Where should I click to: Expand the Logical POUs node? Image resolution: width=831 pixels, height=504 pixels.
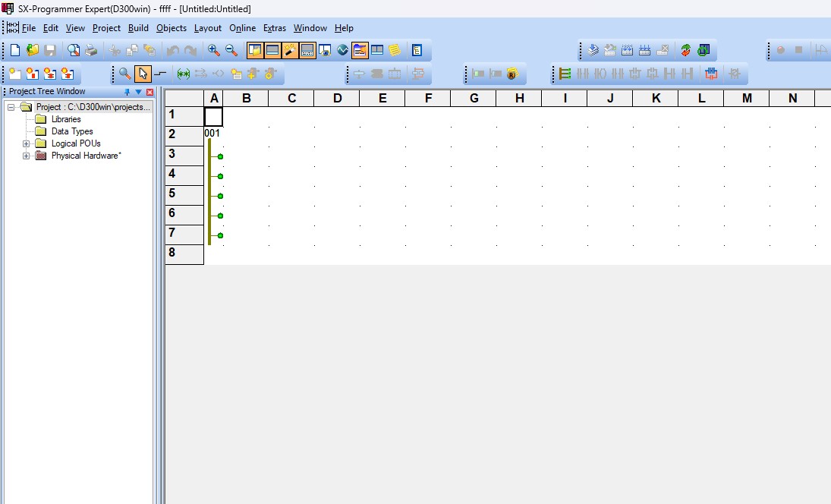(x=26, y=143)
